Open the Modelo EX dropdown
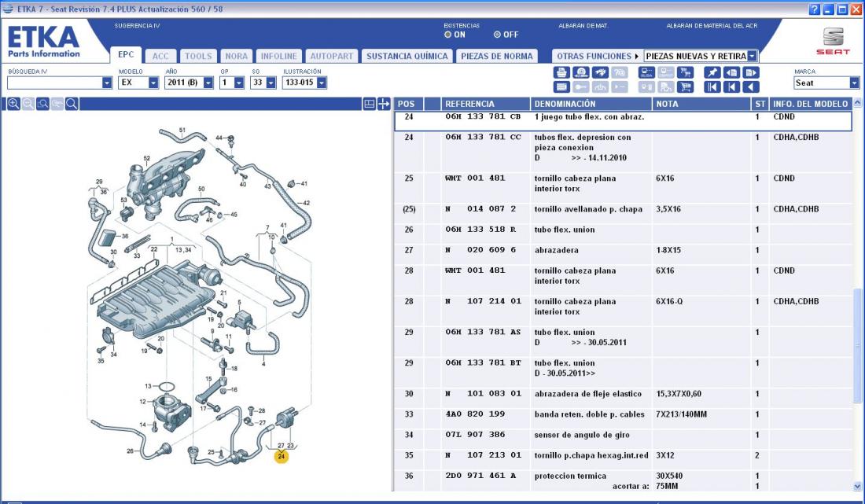 pyautogui.click(x=153, y=83)
